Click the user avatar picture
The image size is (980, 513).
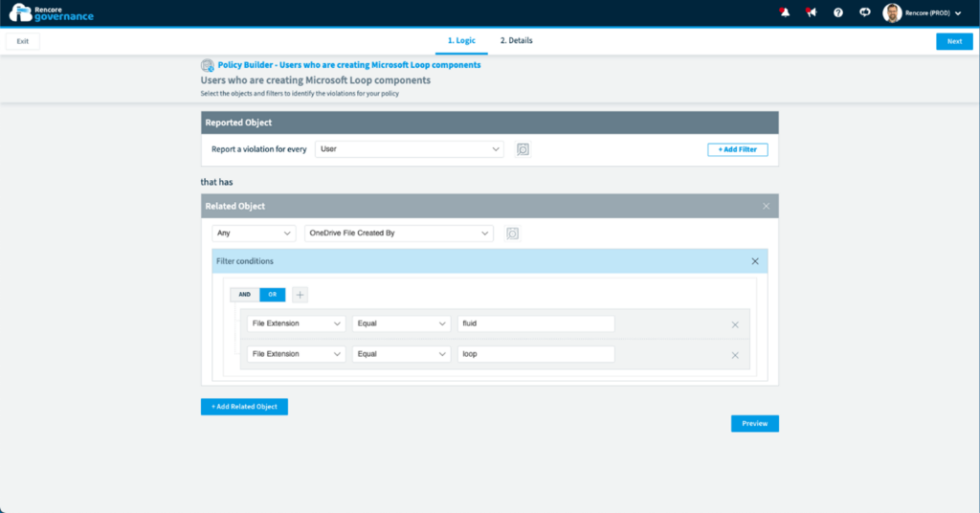pos(892,12)
